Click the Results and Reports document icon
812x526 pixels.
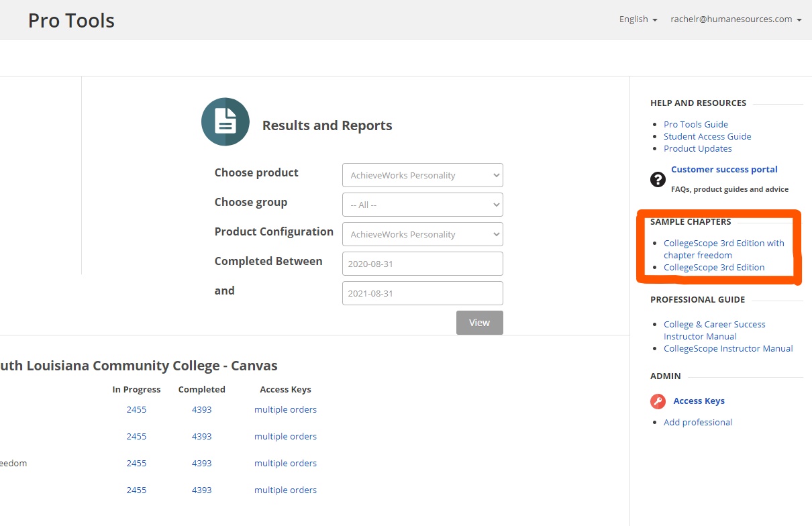click(225, 121)
